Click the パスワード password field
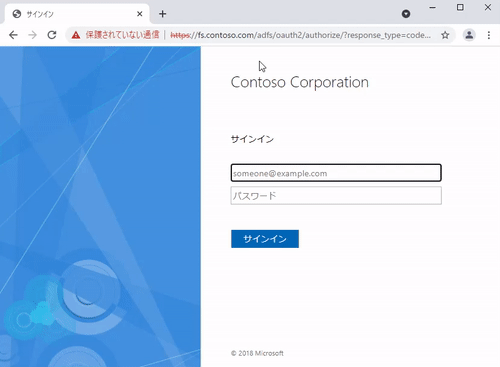 point(336,195)
